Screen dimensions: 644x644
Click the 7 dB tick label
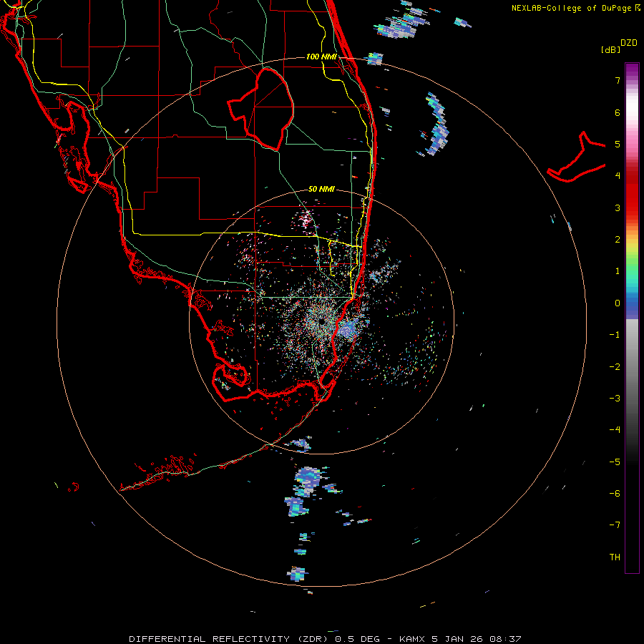[618, 80]
